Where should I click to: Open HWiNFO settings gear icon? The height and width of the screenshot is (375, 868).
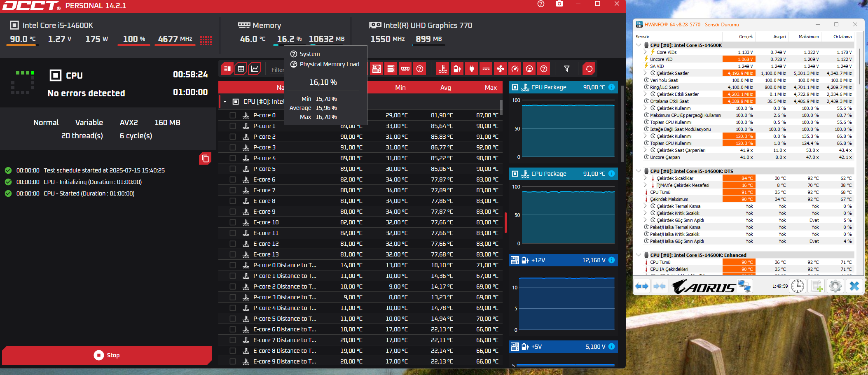[835, 286]
